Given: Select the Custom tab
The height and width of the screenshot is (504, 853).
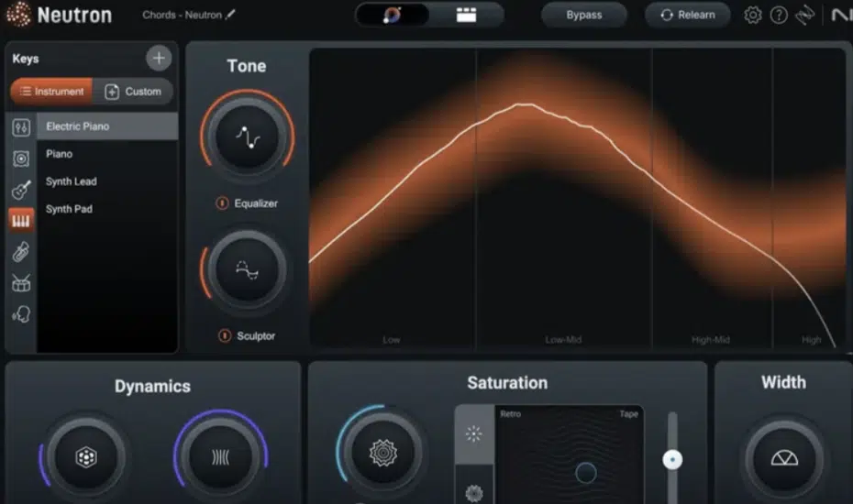Looking at the screenshot, I should (133, 92).
